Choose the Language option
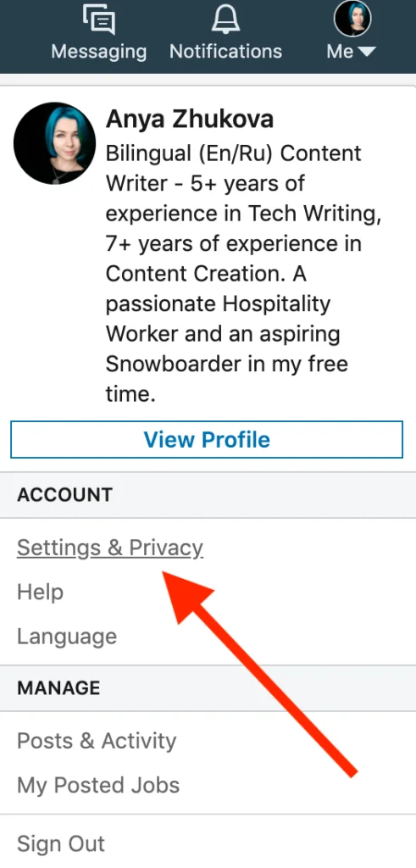This screenshot has height=868, width=416. (67, 637)
